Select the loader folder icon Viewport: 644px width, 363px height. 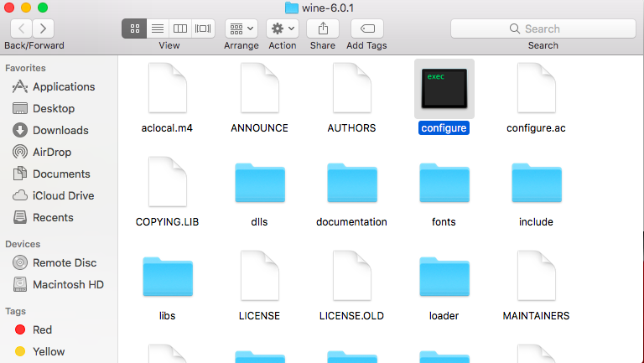tap(444, 277)
